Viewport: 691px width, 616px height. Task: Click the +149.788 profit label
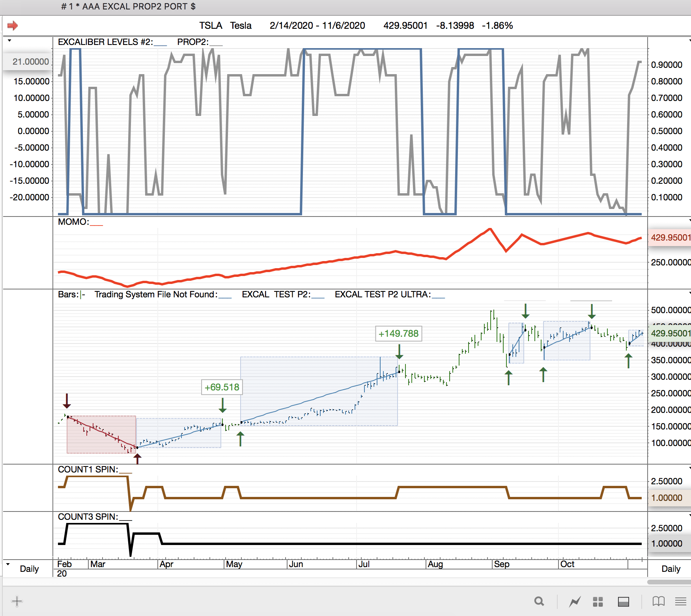398,334
